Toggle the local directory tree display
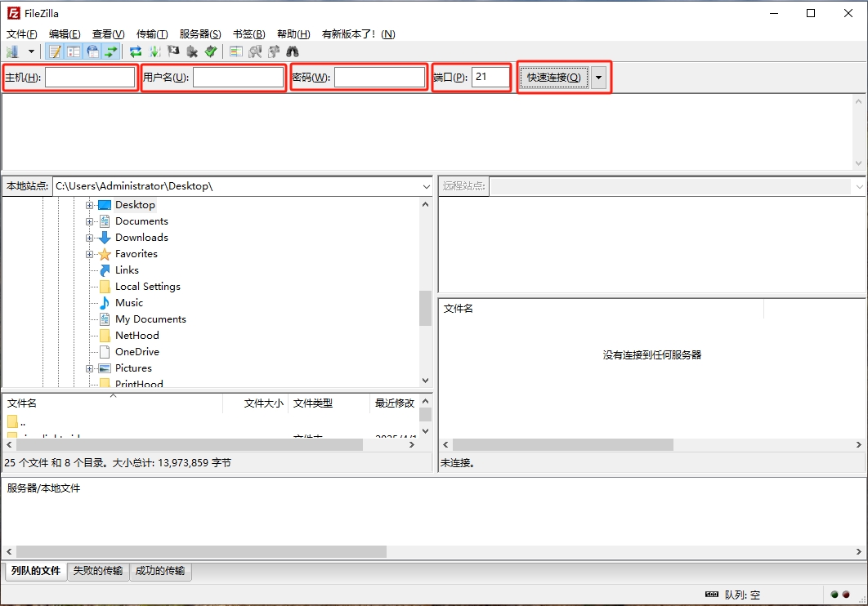The height and width of the screenshot is (606, 868). click(74, 52)
